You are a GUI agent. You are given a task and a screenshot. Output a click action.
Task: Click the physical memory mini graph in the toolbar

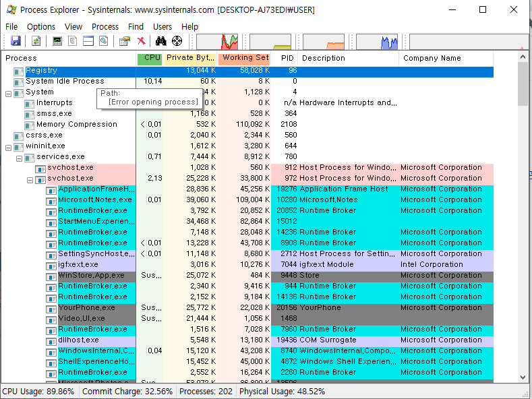[324, 42]
